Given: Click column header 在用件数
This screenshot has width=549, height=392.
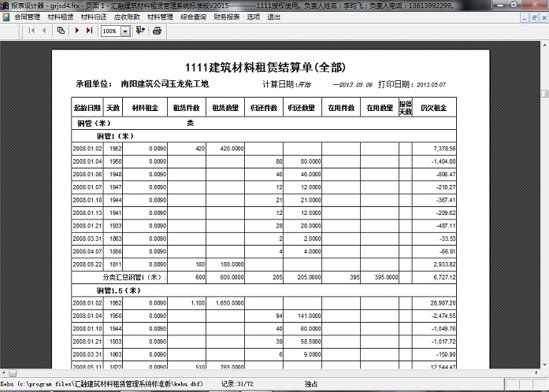Looking at the screenshot, I should (341, 108).
